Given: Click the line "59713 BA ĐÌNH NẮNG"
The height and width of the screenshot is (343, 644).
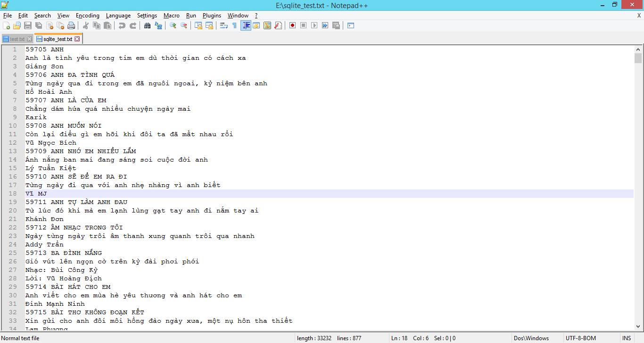Looking at the screenshot, I should (x=64, y=253).
